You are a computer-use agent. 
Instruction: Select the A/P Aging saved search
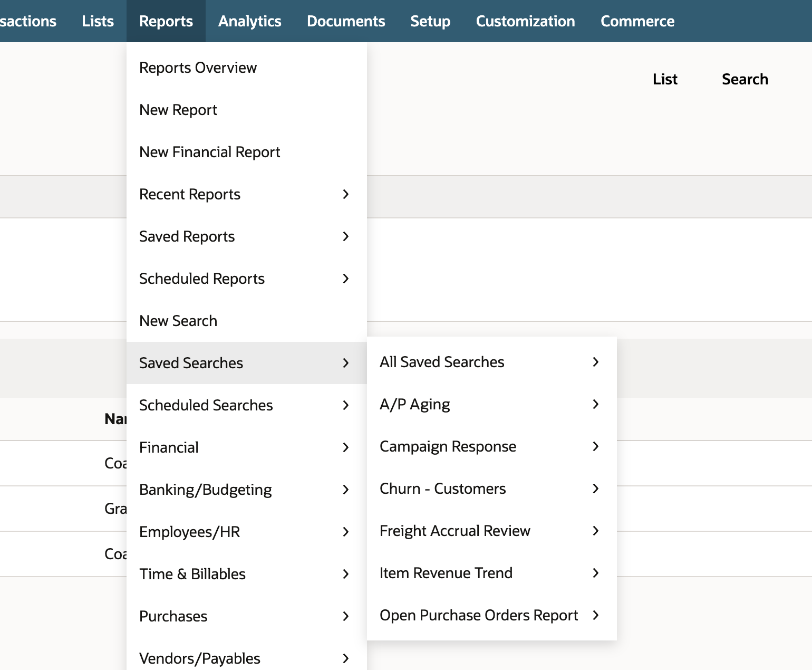click(492, 404)
